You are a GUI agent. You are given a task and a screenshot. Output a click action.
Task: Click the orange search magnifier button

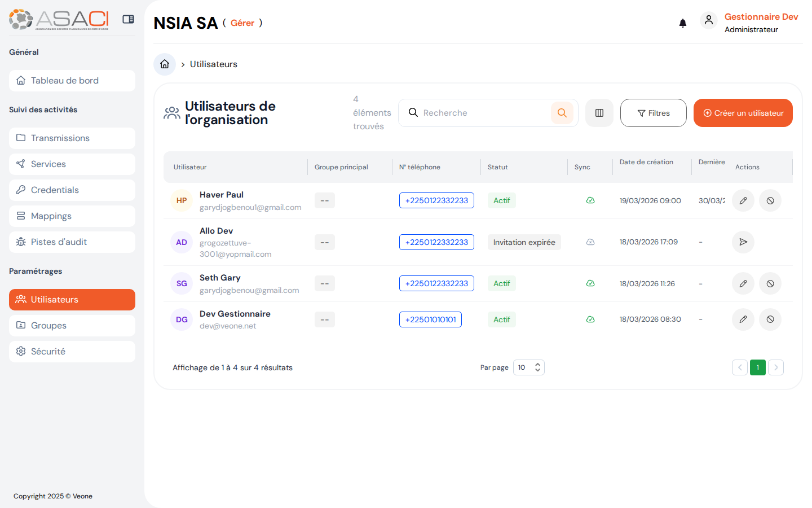[x=562, y=113]
